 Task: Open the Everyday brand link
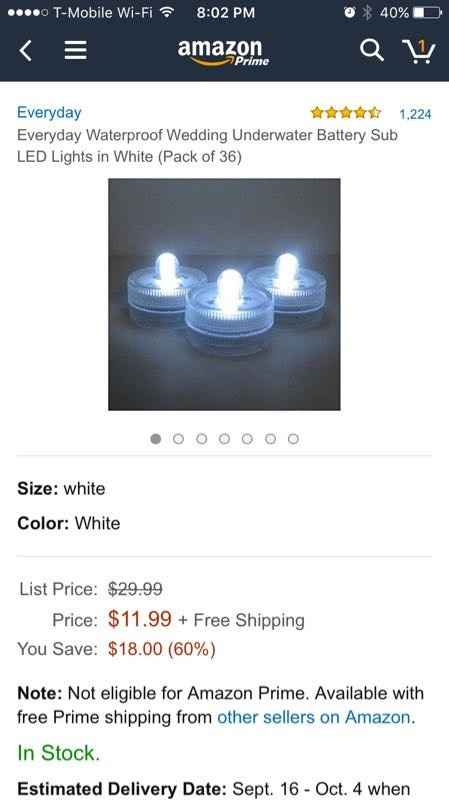tap(49, 112)
